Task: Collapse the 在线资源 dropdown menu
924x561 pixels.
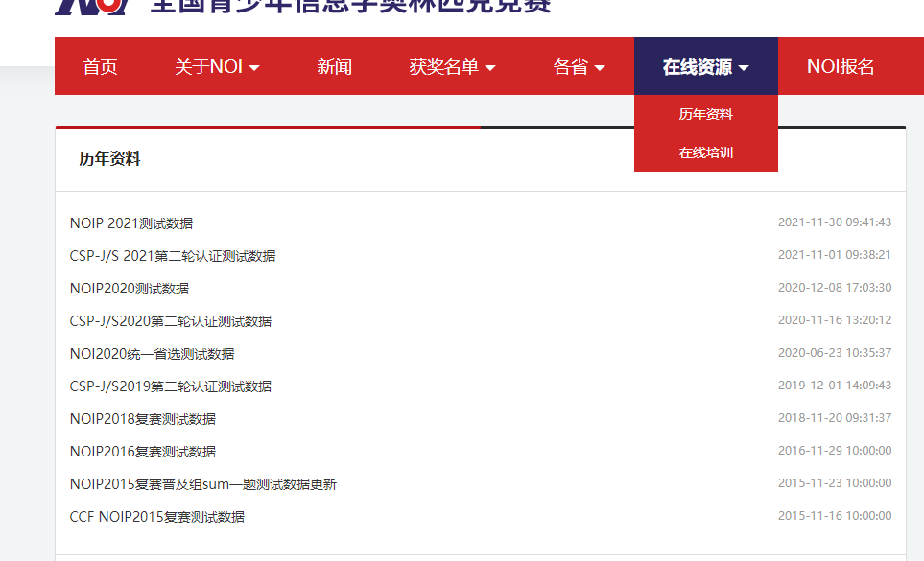Action: (x=706, y=66)
